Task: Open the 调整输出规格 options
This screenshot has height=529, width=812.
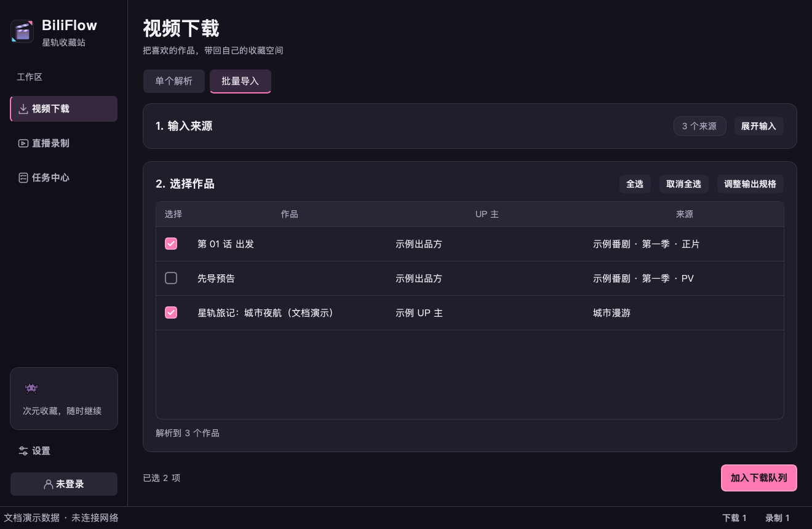Action: (x=750, y=184)
